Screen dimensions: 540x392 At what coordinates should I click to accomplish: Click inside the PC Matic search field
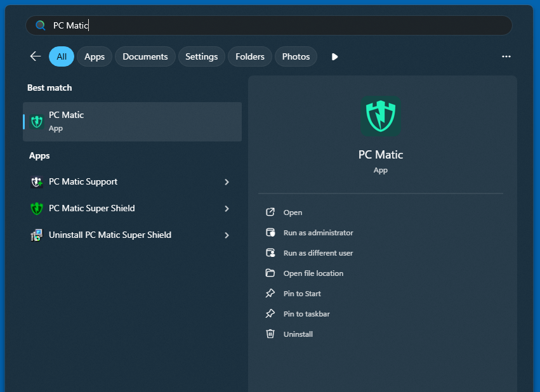268,25
